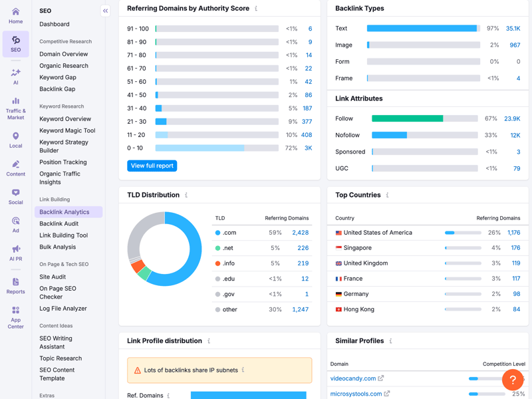Open Backlink Audit in sidebar menu

click(x=59, y=223)
